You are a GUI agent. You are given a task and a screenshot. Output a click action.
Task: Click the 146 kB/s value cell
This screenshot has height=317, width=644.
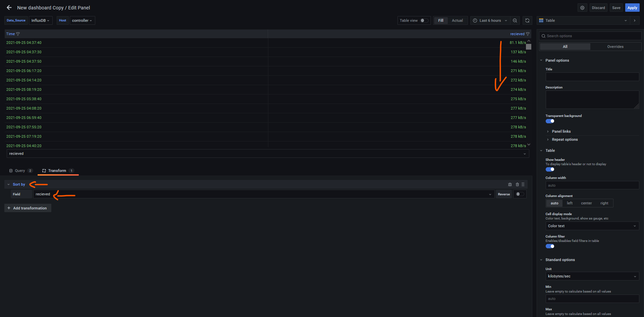click(518, 61)
